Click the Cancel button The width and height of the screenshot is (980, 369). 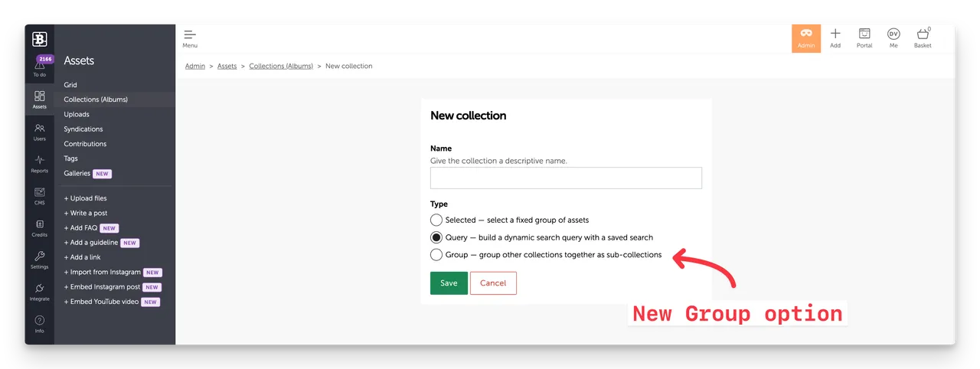tap(493, 283)
